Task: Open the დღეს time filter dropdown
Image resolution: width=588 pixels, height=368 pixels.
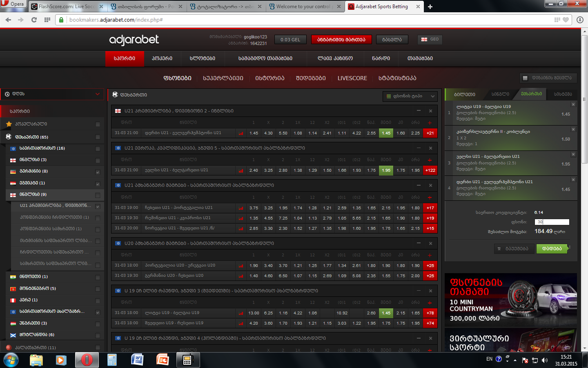Action: (52, 94)
